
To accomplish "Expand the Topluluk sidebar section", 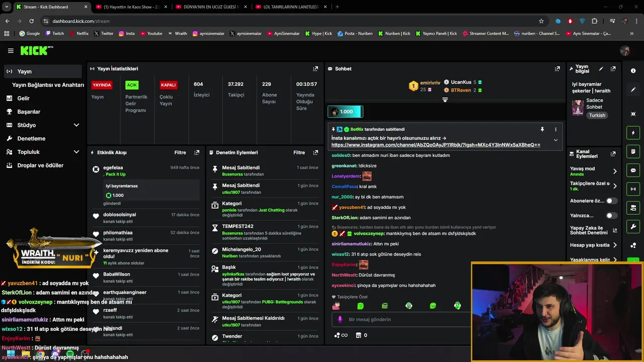I will 76,152.
